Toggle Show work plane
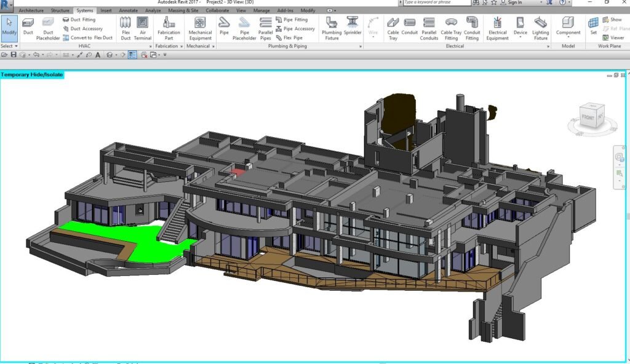The width and height of the screenshot is (630, 364). pos(612,20)
